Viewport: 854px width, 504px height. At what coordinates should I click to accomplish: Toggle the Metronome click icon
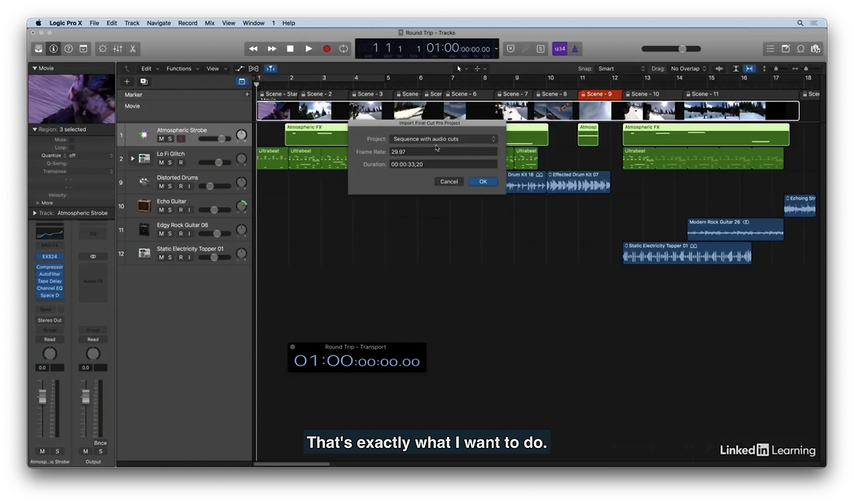coord(575,49)
